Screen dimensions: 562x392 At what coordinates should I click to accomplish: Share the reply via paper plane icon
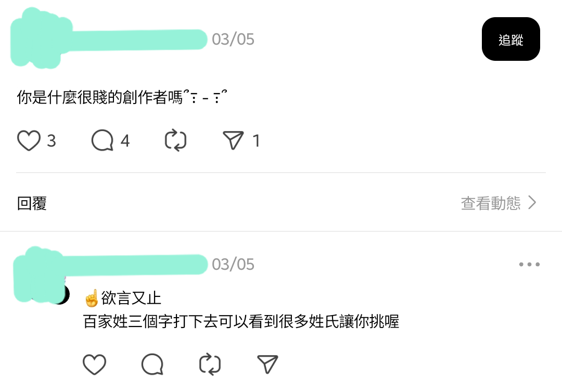[268, 364]
